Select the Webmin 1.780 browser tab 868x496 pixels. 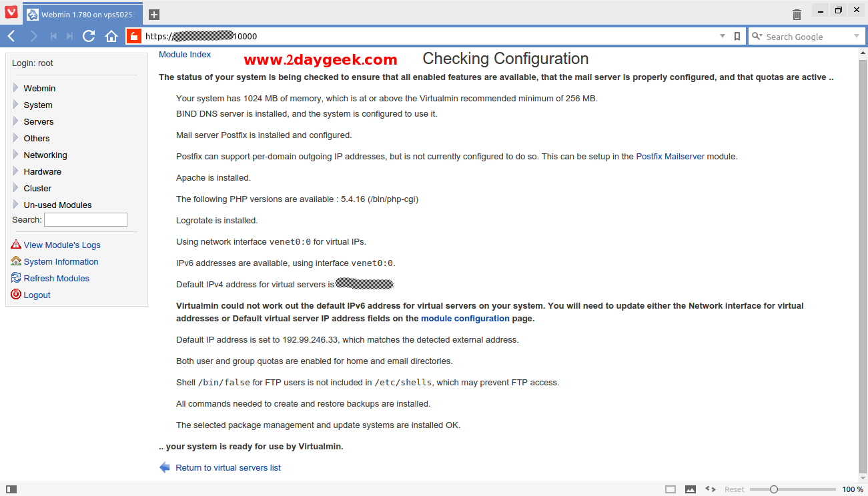tap(83, 14)
